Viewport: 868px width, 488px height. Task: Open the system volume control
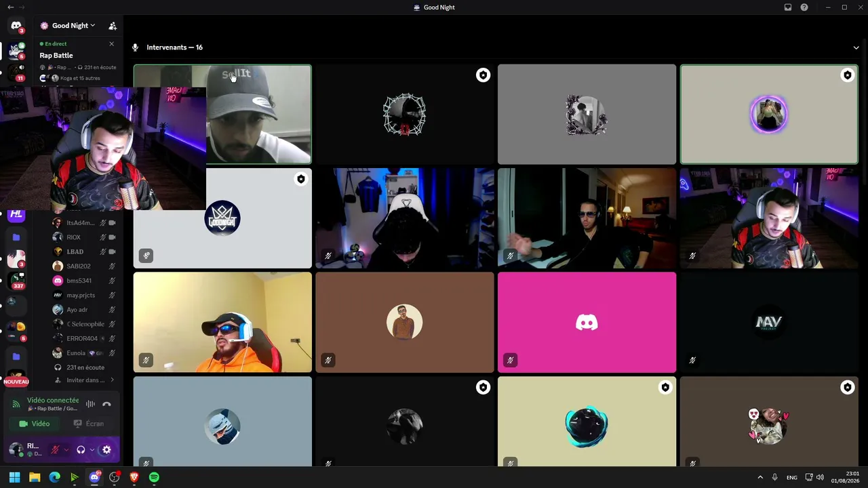click(x=821, y=477)
